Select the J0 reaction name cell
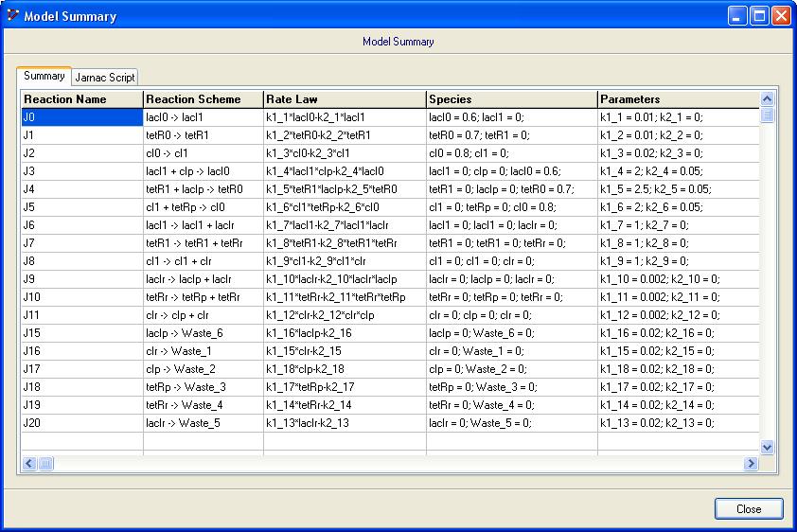The width and height of the screenshot is (797, 532). coord(81,116)
